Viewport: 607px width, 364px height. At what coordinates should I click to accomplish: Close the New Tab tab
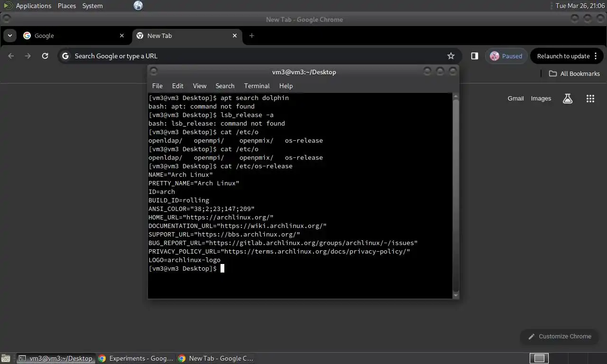(235, 36)
